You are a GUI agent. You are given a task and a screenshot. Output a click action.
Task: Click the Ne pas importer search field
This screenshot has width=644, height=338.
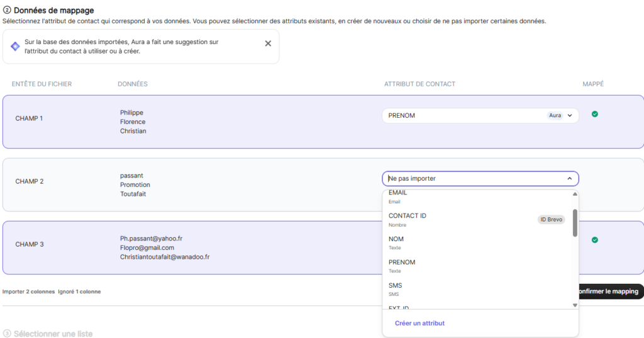[x=472, y=179]
